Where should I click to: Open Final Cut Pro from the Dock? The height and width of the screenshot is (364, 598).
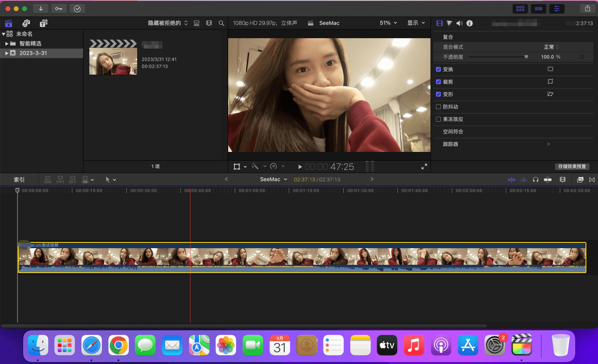point(522,345)
